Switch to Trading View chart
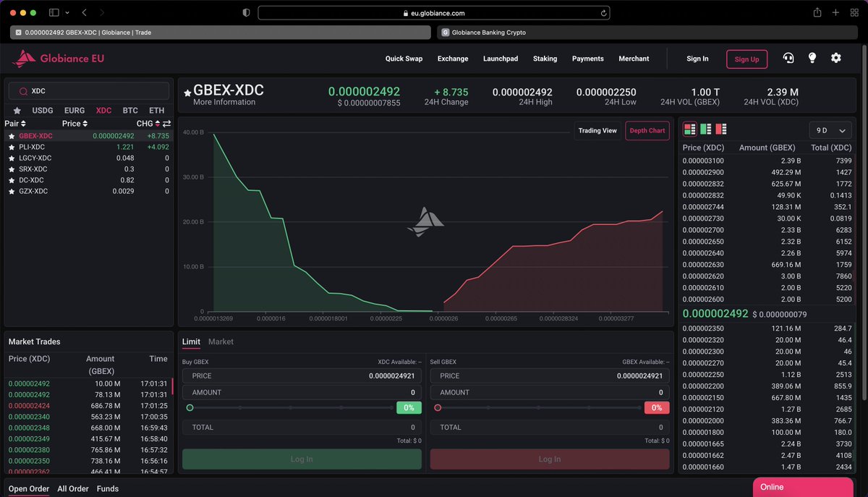 (597, 131)
